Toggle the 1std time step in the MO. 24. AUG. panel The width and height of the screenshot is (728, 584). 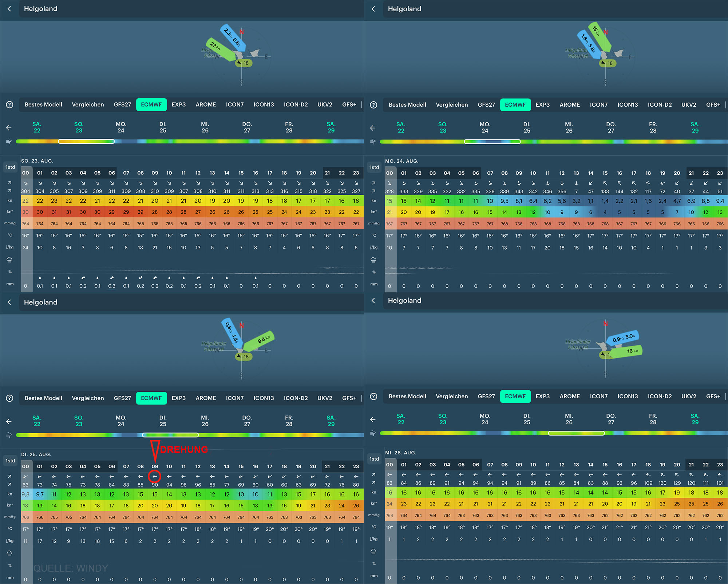point(374,167)
